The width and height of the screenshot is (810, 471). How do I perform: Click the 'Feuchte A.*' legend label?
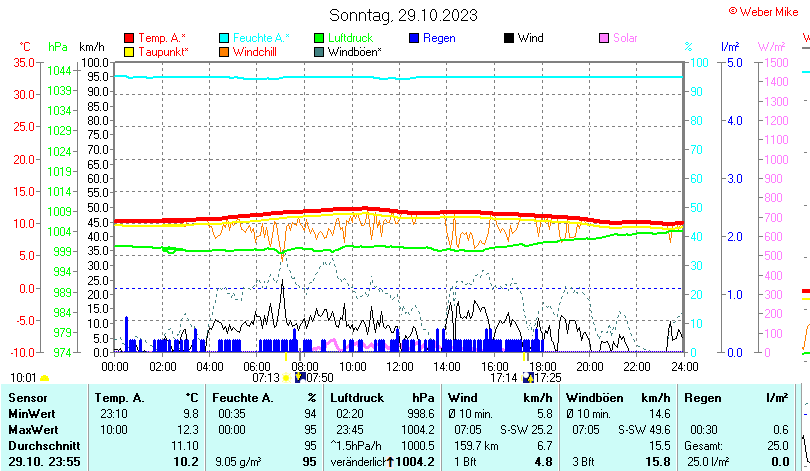click(261, 38)
